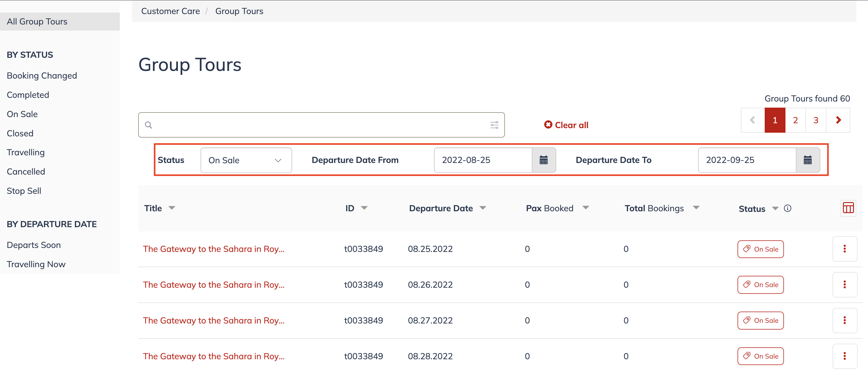Filter by Cancelled status
Viewport: 868px width, 373px height.
(26, 172)
